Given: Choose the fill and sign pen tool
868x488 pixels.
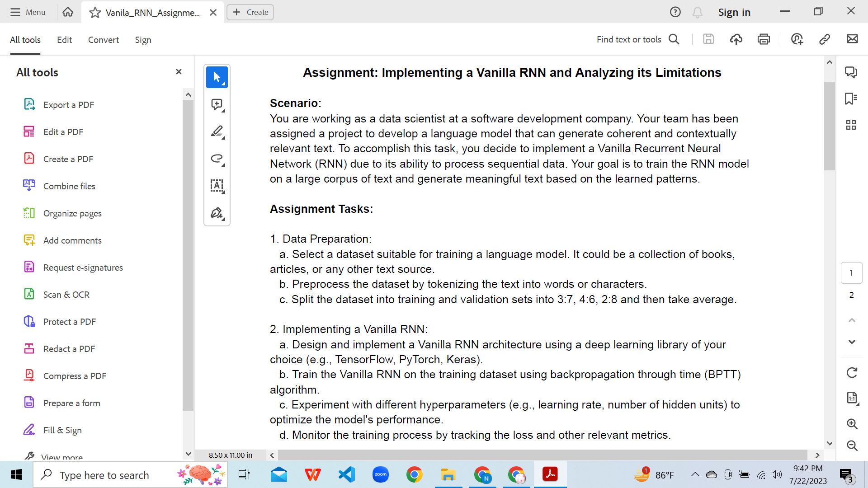Looking at the screenshot, I should pos(217,213).
